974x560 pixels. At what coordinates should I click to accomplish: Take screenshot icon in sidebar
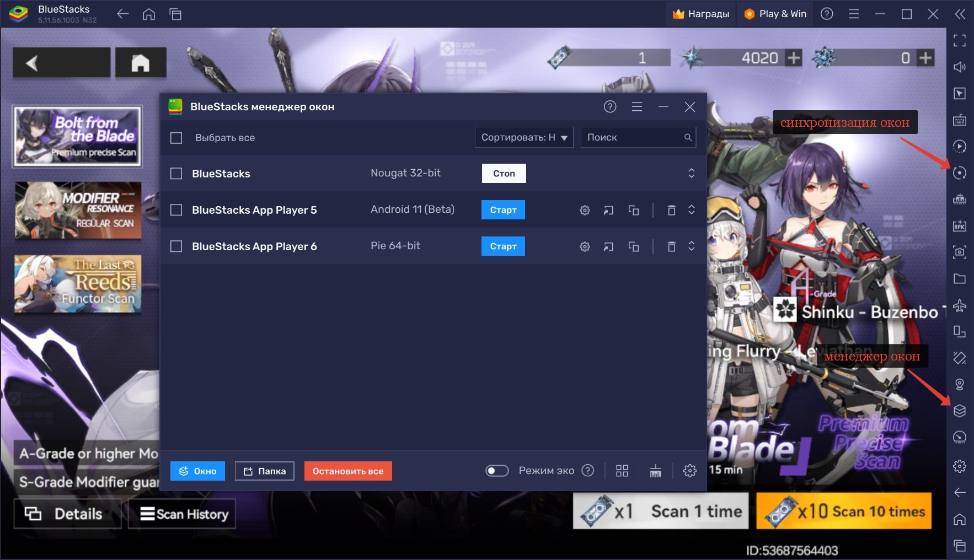point(960,252)
